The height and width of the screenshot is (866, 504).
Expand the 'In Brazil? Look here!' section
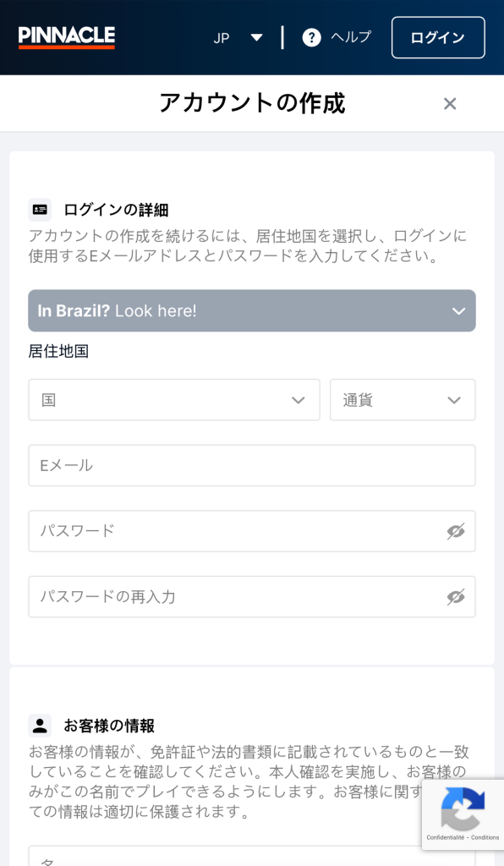tap(250, 310)
